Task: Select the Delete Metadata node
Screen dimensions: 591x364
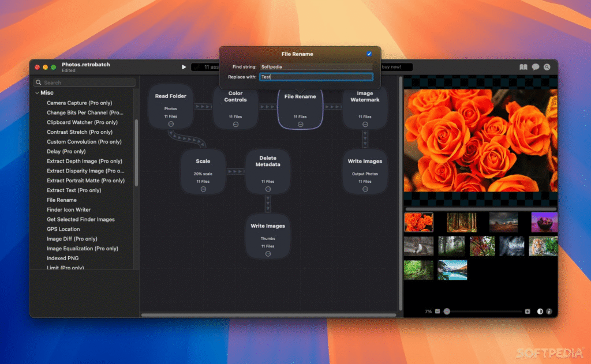Action: [x=268, y=167]
